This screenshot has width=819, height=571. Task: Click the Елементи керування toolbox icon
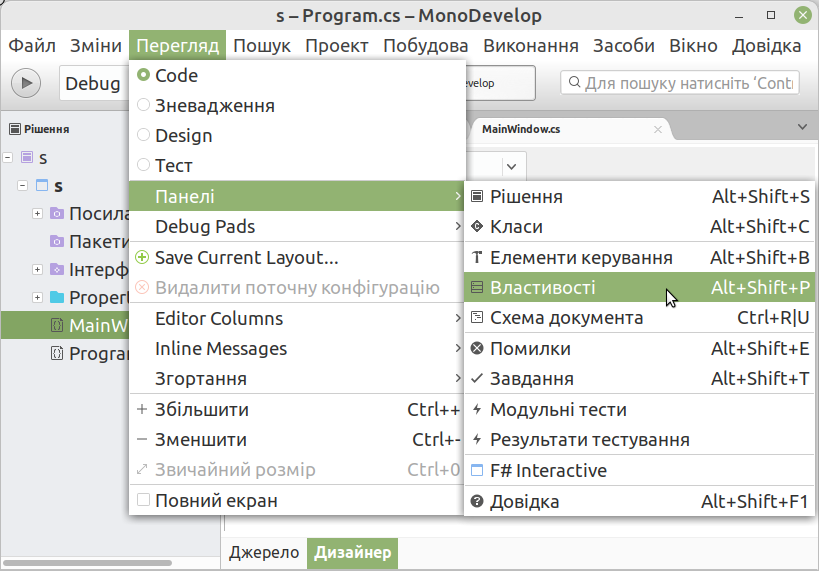[x=477, y=257]
